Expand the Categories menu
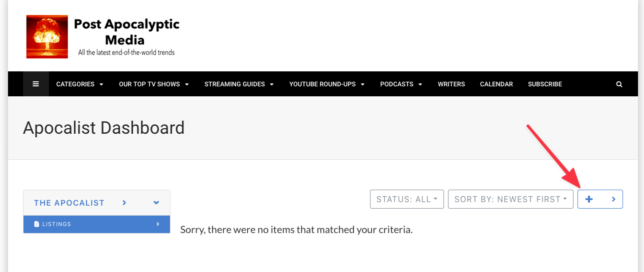The image size is (644, 272). pos(79,84)
